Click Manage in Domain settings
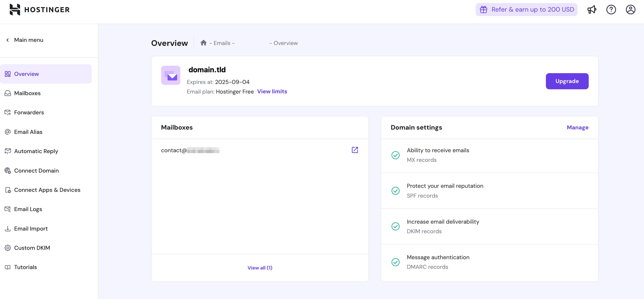This screenshot has width=644, height=299. click(577, 127)
